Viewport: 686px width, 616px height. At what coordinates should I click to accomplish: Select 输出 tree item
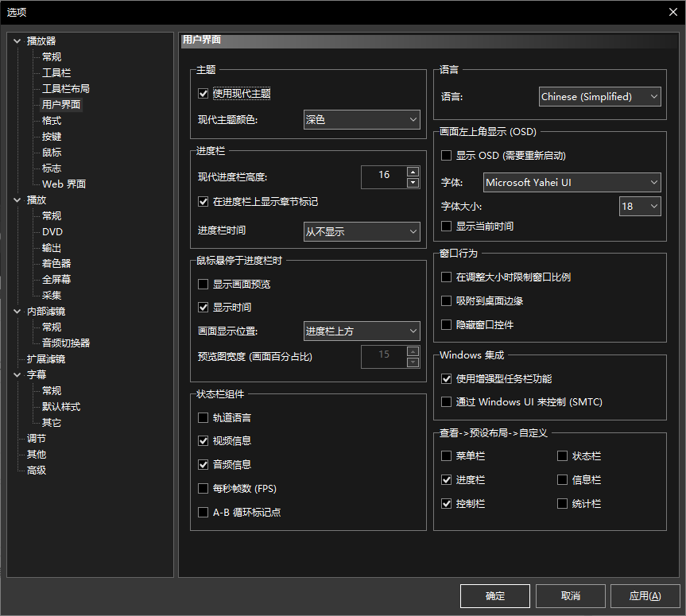tap(52, 248)
